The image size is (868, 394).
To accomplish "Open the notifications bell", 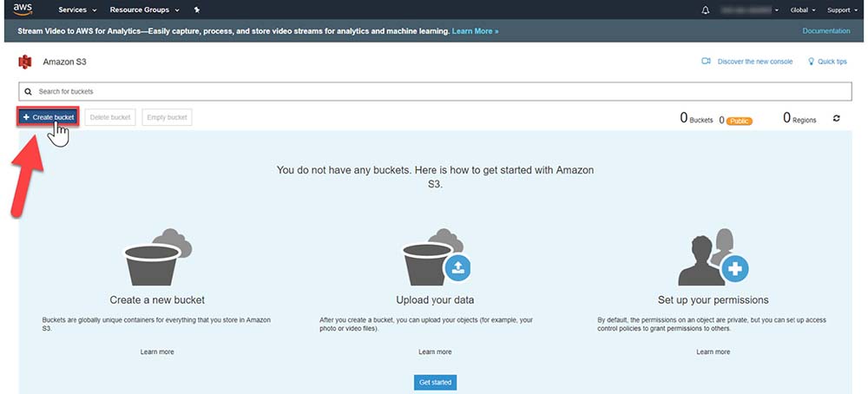I will coord(705,10).
